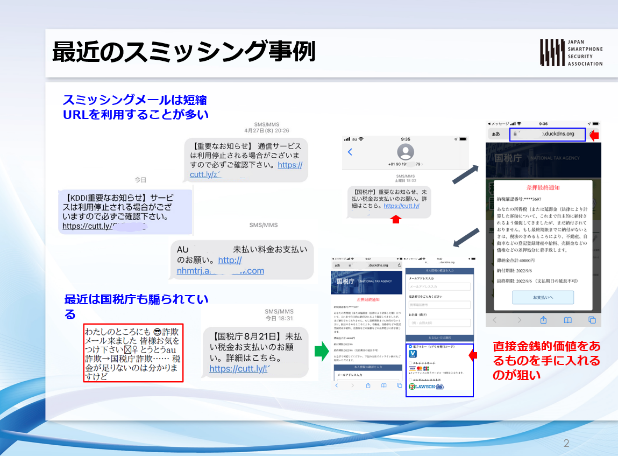The height and width of the screenshot is (456, 618).
Task: Click the LAWSON store logo
Action: (x=427, y=387)
